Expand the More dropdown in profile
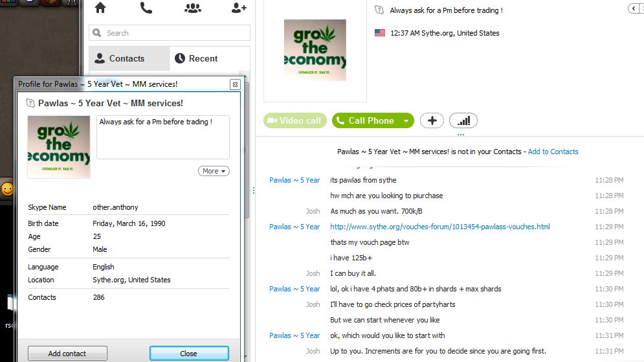 pyautogui.click(x=214, y=171)
